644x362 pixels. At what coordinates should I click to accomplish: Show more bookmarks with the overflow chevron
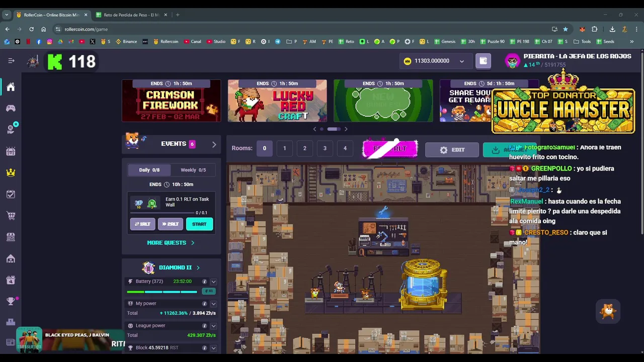tap(631, 42)
